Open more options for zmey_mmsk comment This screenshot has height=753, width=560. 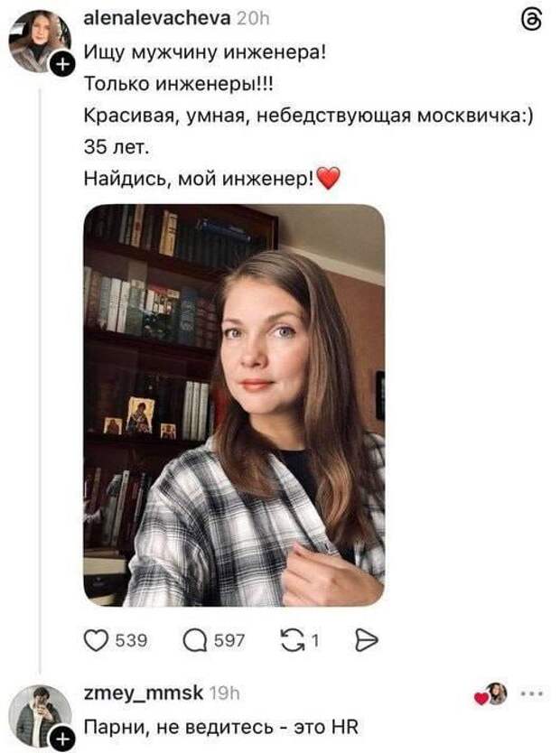click(533, 694)
